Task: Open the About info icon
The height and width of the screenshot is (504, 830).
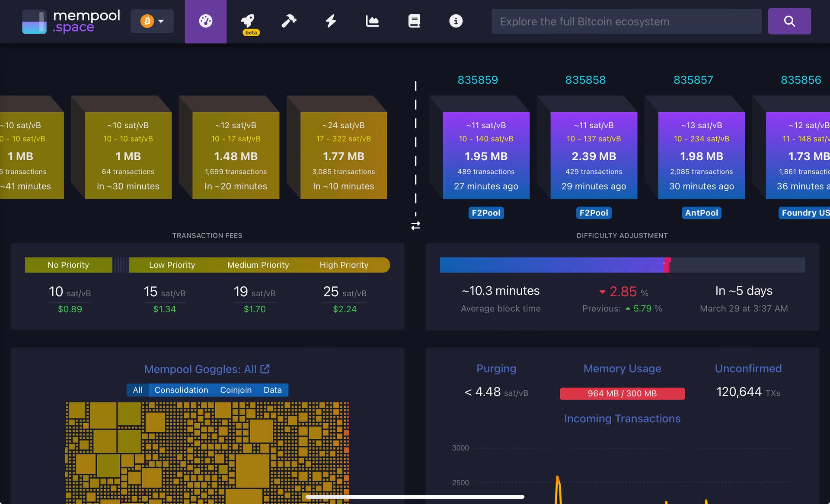Action: pos(456,21)
